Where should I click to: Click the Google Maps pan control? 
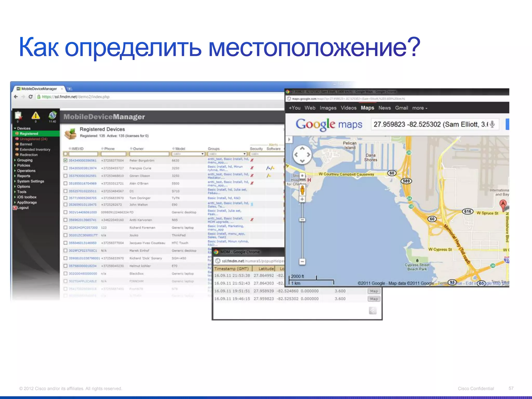302,155
